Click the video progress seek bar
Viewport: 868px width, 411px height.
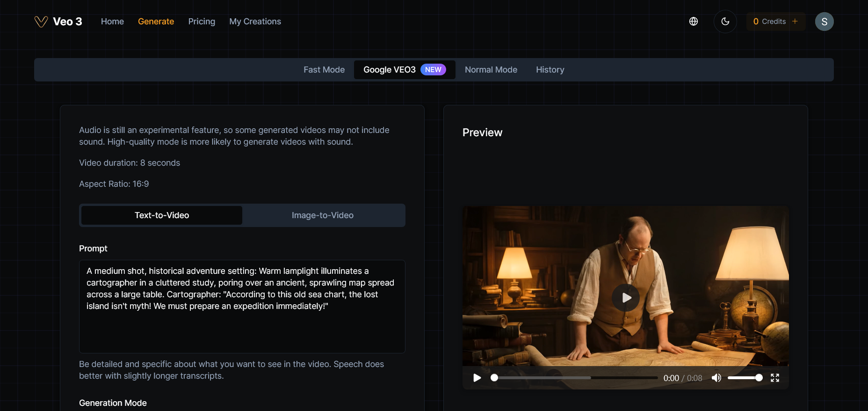point(576,378)
